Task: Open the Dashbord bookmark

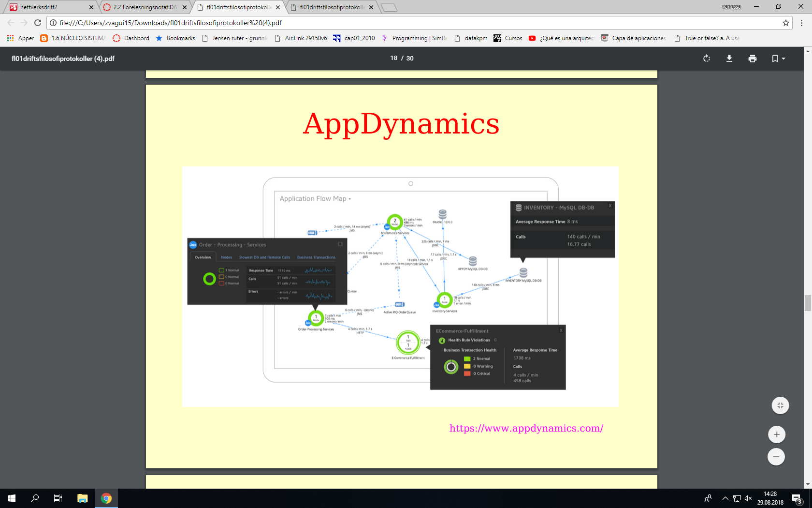Action: (x=131, y=38)
